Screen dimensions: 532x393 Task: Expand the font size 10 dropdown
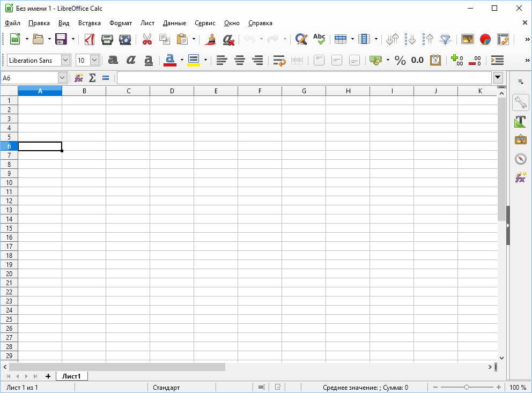95,61
